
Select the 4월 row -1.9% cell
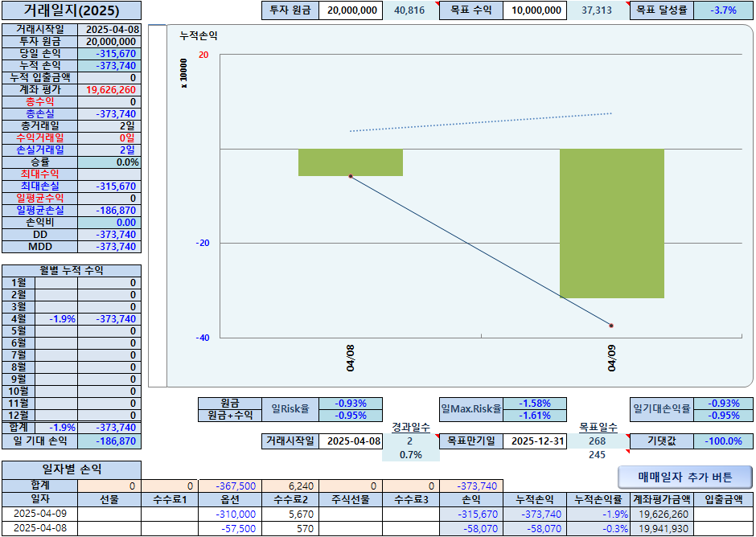point(56,318)
